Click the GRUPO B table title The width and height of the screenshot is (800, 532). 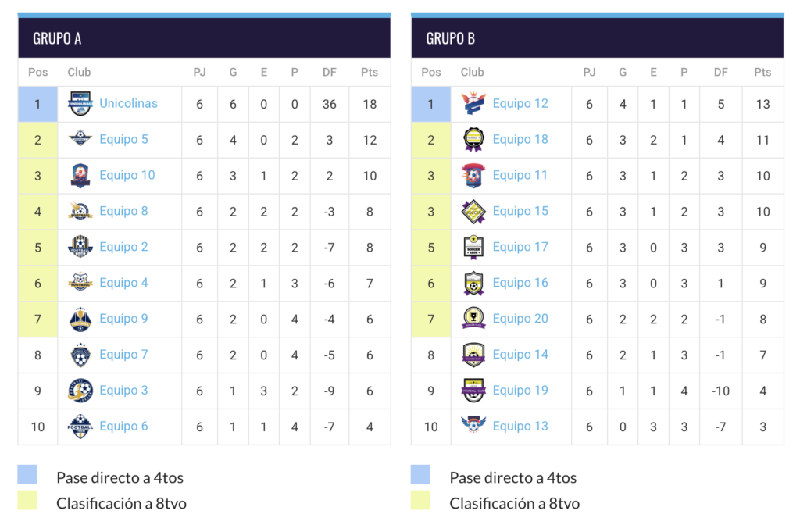451,38
